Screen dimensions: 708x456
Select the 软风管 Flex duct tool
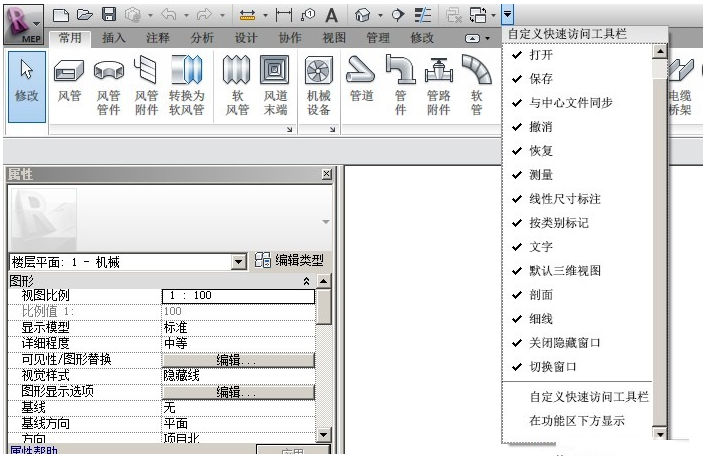[x=237, y=85]
